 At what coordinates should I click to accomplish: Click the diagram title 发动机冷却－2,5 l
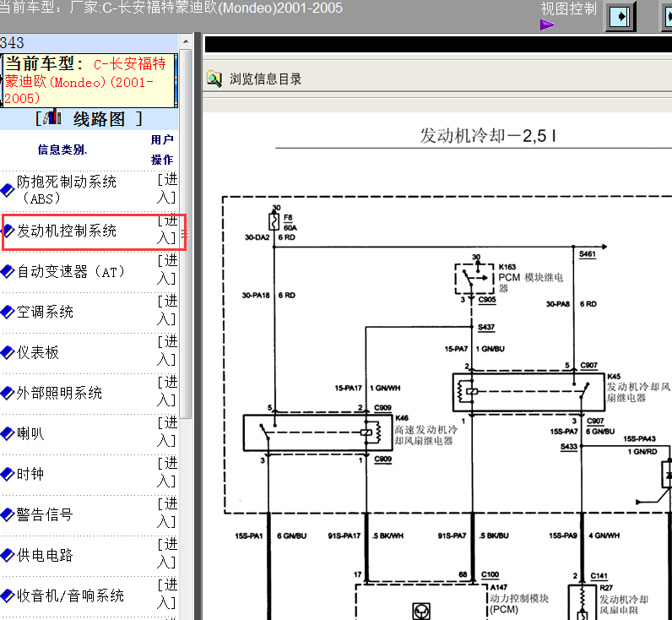[488, 136]
